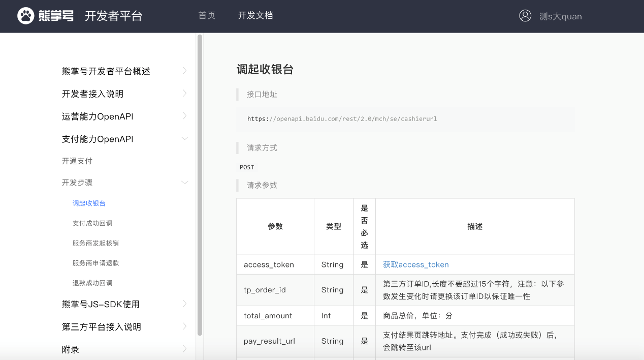Click the POST method text

pyautogui.click(x=247, y=167)
